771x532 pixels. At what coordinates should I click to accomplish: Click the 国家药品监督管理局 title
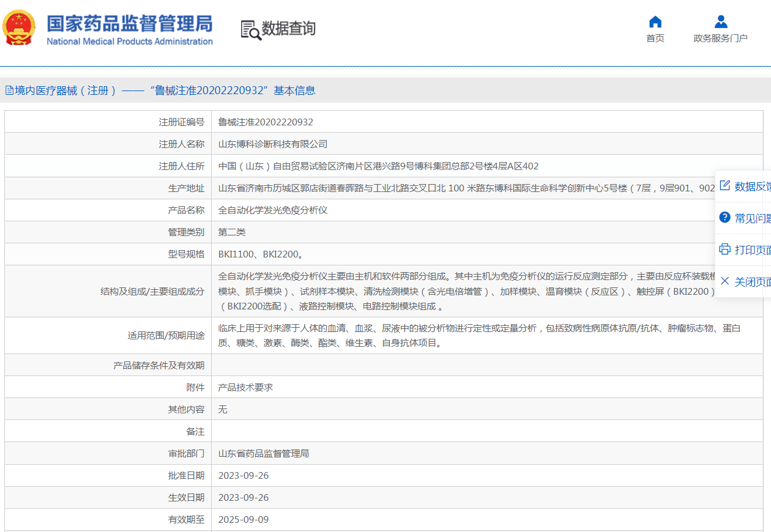(x=130, y=23)
